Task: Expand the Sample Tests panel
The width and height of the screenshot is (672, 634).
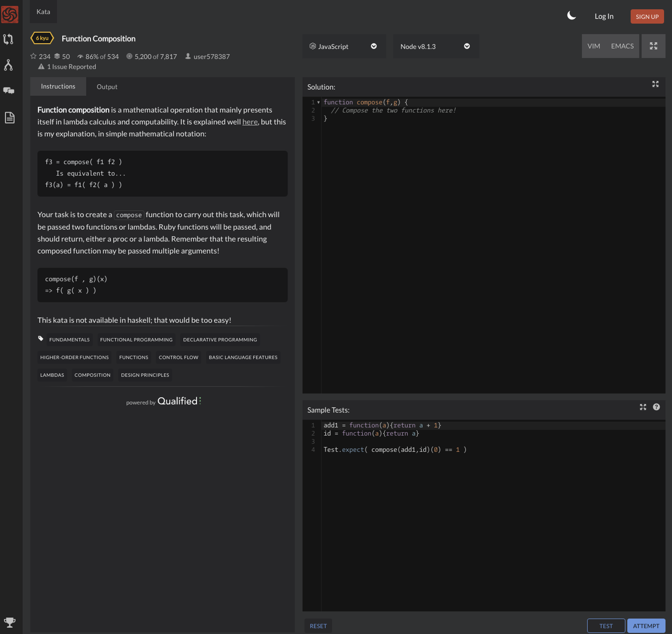Action: 643,407
